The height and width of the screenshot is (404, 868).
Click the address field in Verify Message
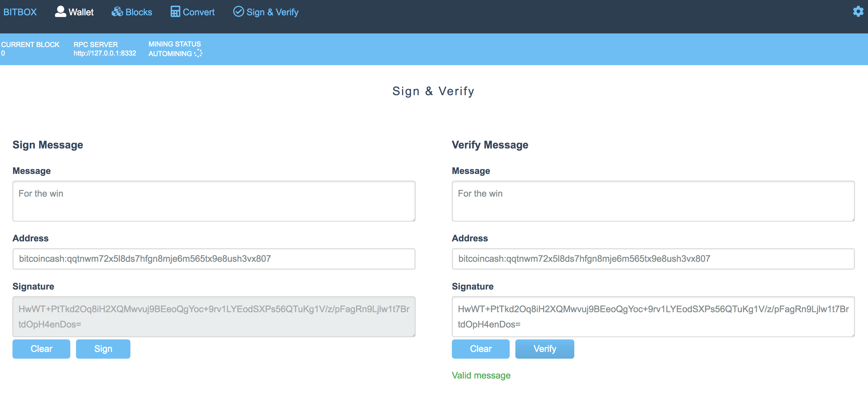(653, 258)
